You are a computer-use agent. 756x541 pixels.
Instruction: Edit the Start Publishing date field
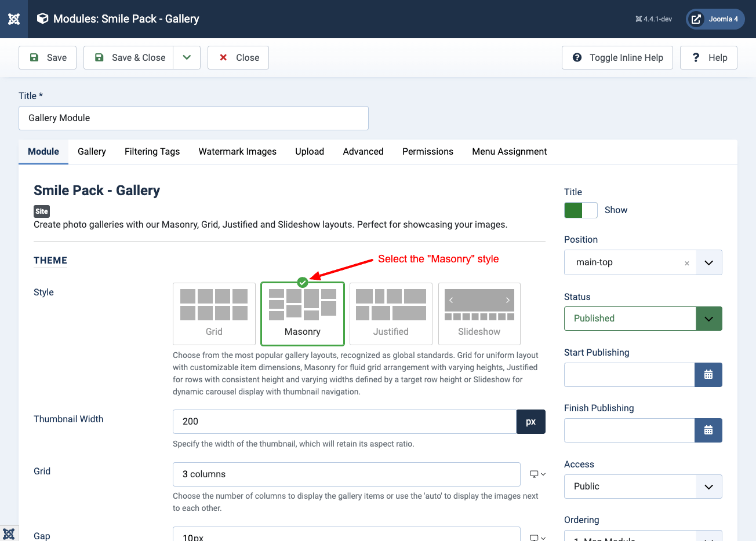point(629,375)
